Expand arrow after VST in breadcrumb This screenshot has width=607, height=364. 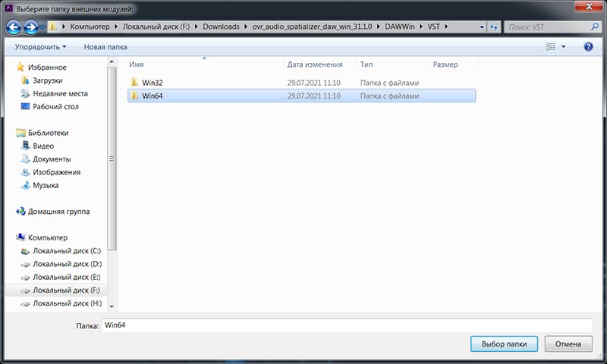coord(446,27)
